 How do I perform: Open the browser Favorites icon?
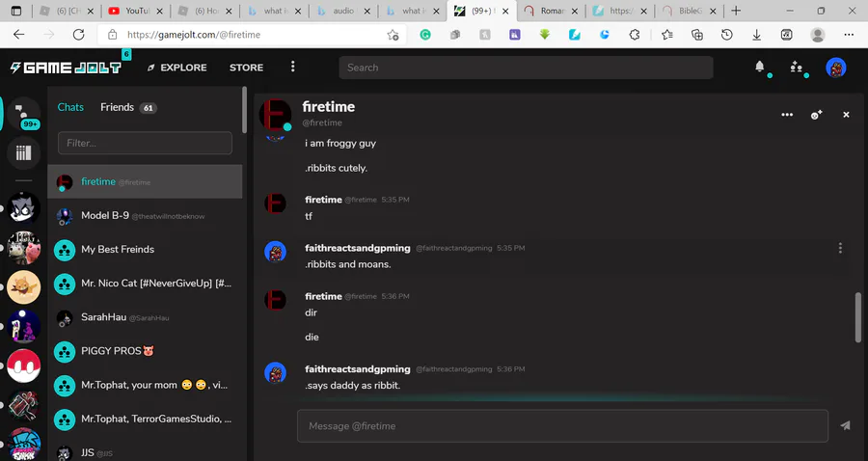(x=667, y=35)
